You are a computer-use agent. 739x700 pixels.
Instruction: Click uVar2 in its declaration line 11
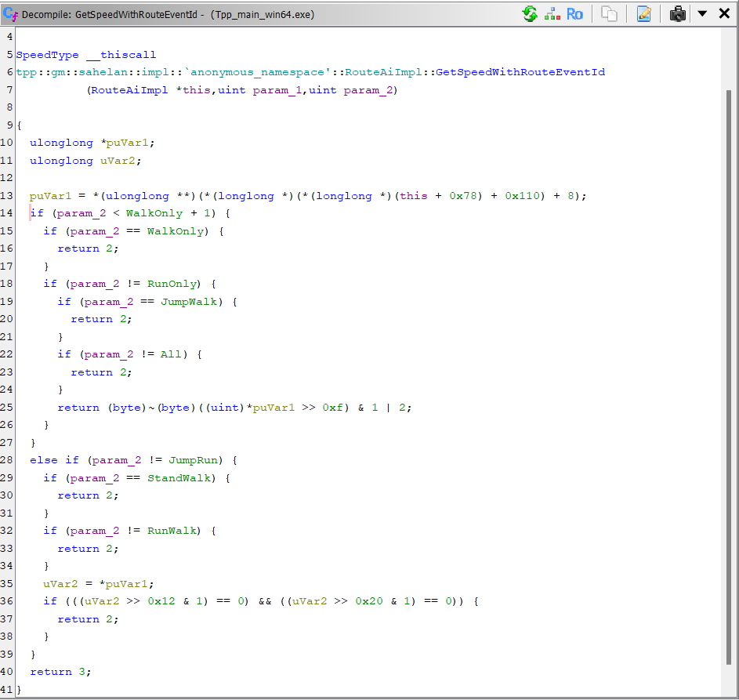(x=118, y=161)
